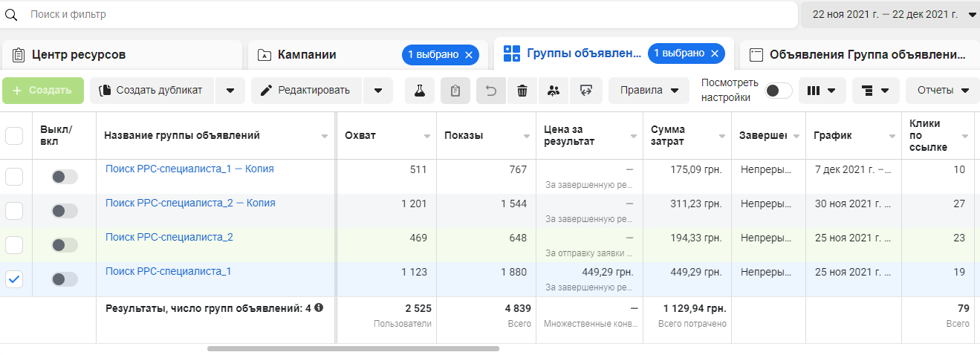This screenshot has height=355, width=980.
Task: Click the 311,23 грн. spend cell
Action: tap(695, 203)
